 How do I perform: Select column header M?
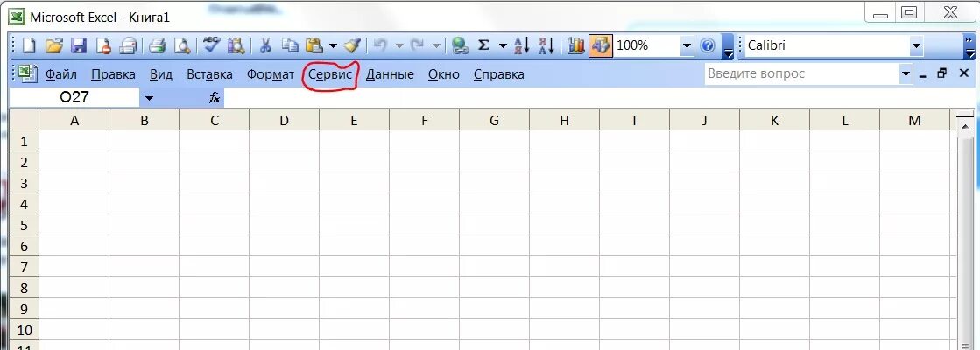[x=914, y=121]
